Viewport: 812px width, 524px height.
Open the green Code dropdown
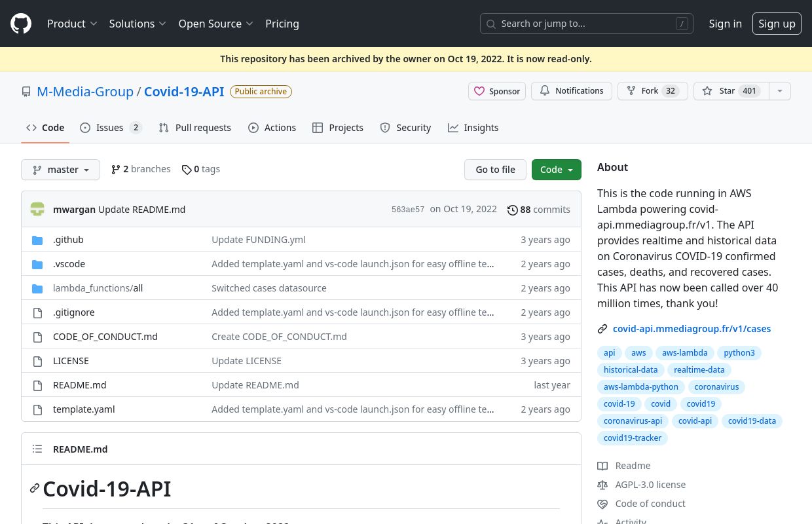(x=557, y=170)
